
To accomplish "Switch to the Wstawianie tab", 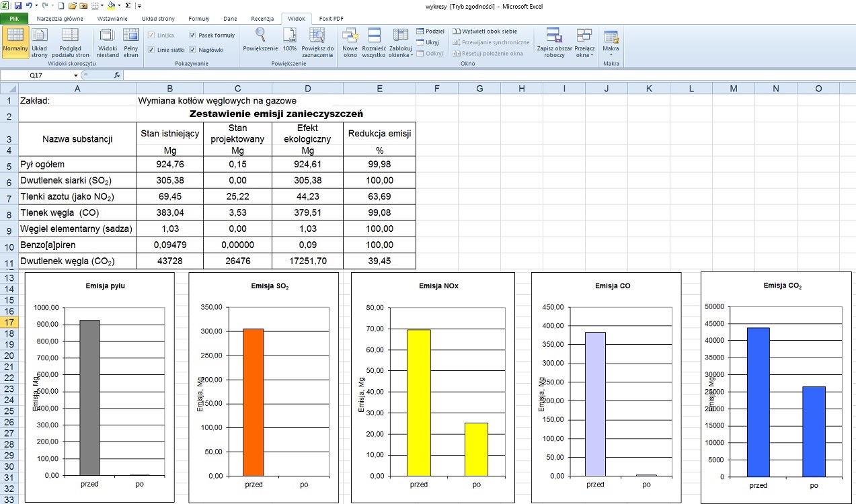I will click(x=112, y=19).
